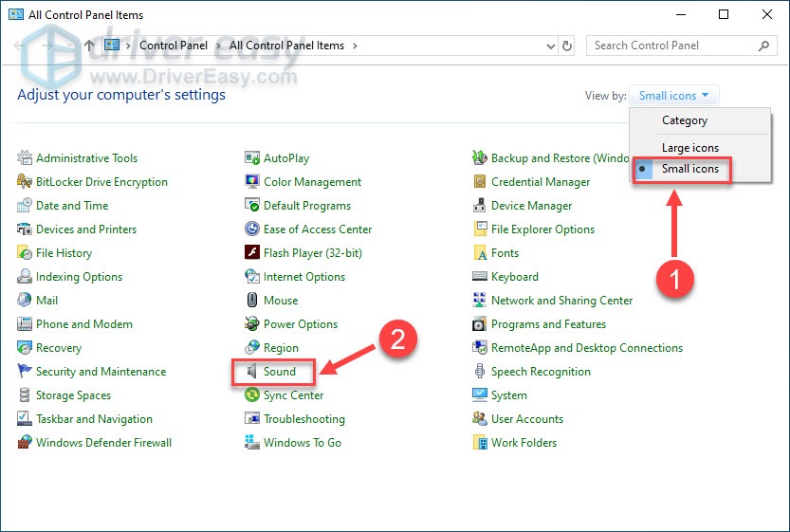Click the Flash Player (32-bit) icon

252,253
